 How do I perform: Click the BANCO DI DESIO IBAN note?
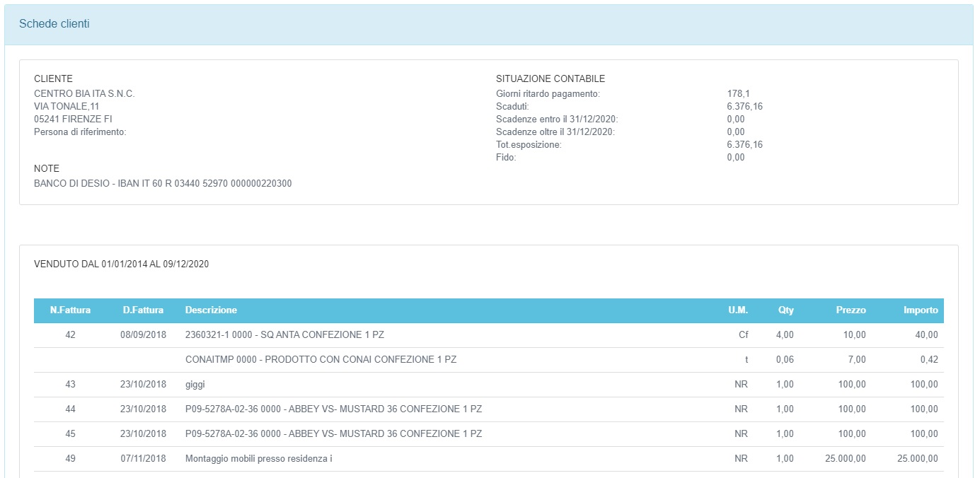tap(163, 184)
